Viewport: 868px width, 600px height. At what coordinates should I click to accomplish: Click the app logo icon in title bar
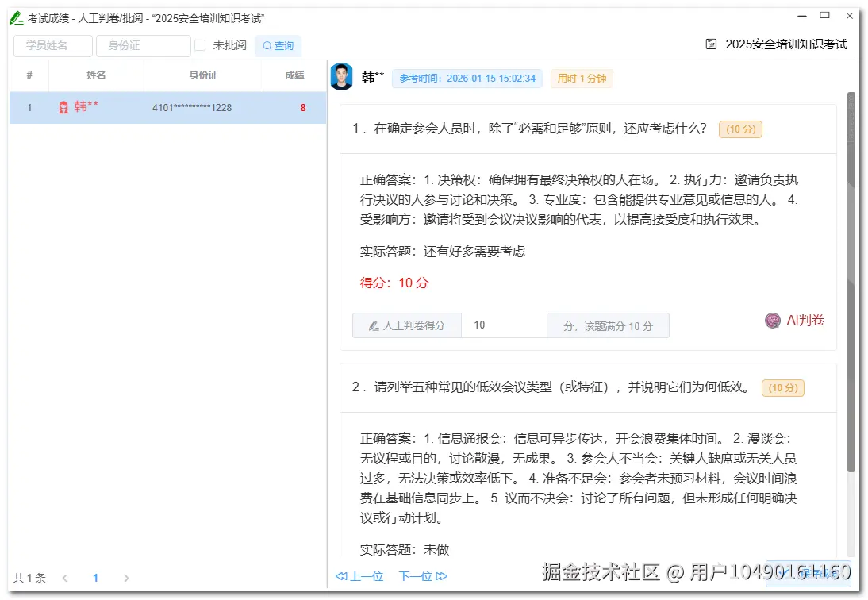click(x=17, y=16)
